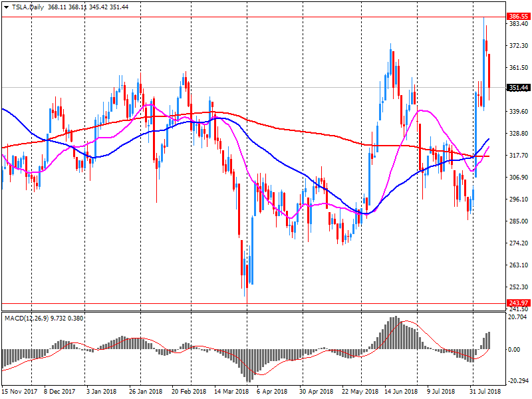
Task: Click the 8 Dec 2017 date label
Action: point(59,392)
